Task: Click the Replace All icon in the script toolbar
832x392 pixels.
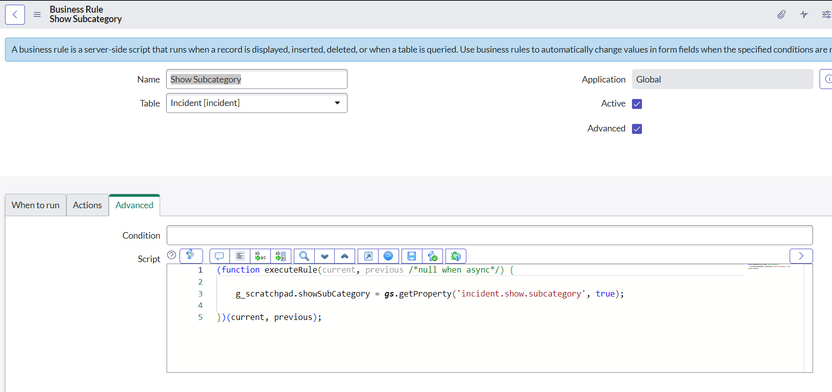Action: 281,256
